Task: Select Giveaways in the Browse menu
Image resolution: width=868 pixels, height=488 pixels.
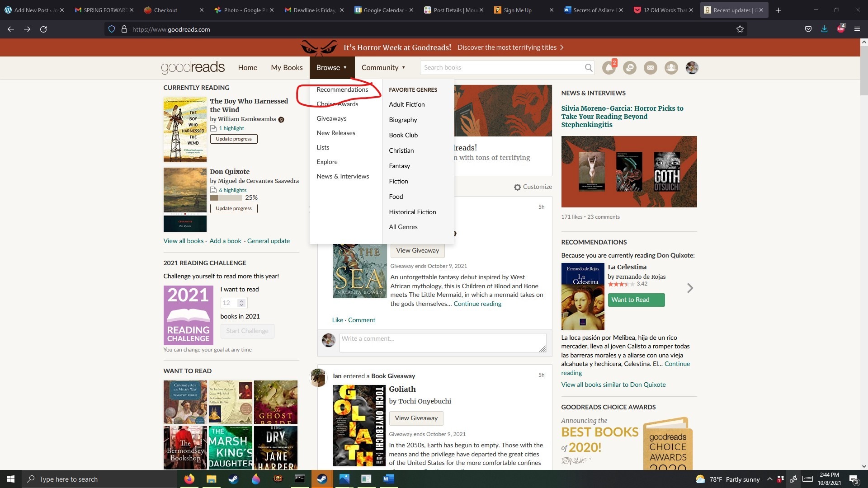Action: coord(331,118)
